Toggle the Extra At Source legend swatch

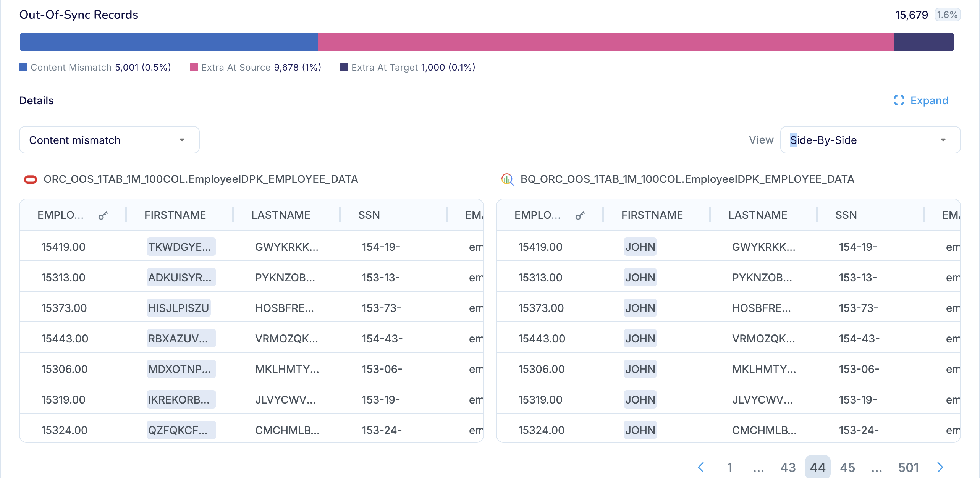pyautogui.click(x=194, y=67)
